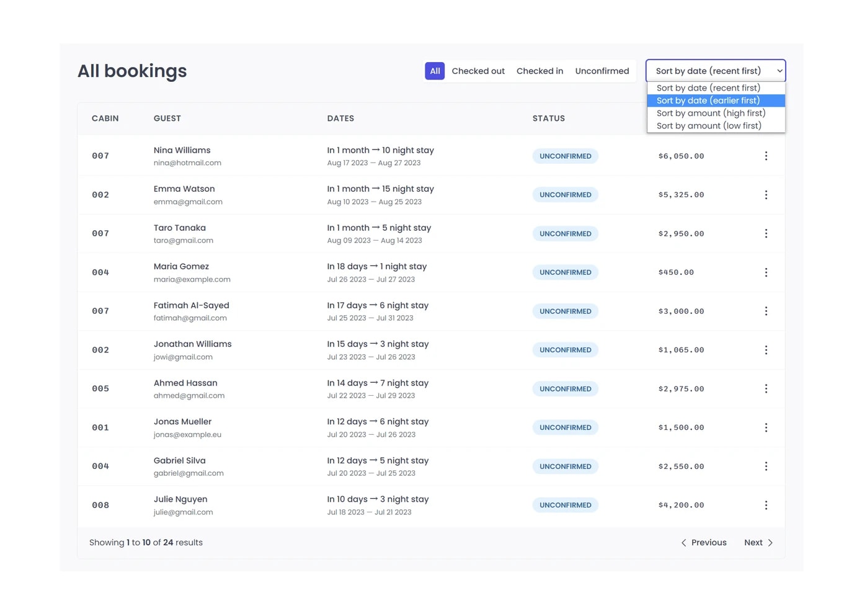Click the CABIN column header

[x=105, y=118]
